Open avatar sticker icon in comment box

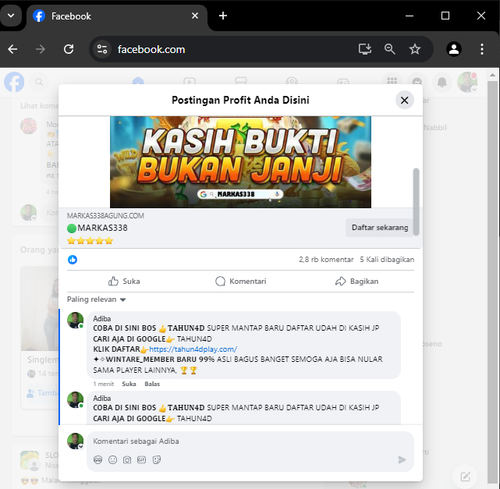(x=98, y=460)
